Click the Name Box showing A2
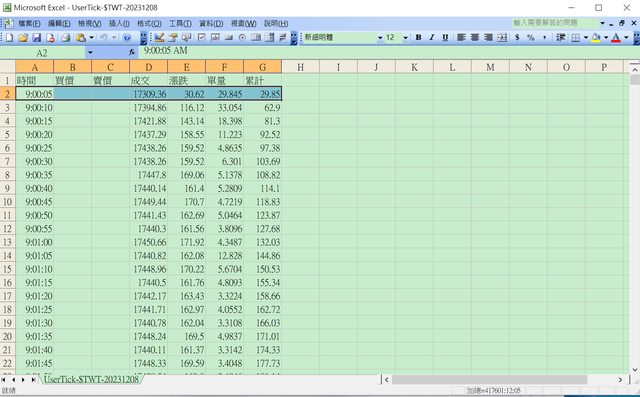The width and height of the screenshot is (640, 397). [42, 52]
